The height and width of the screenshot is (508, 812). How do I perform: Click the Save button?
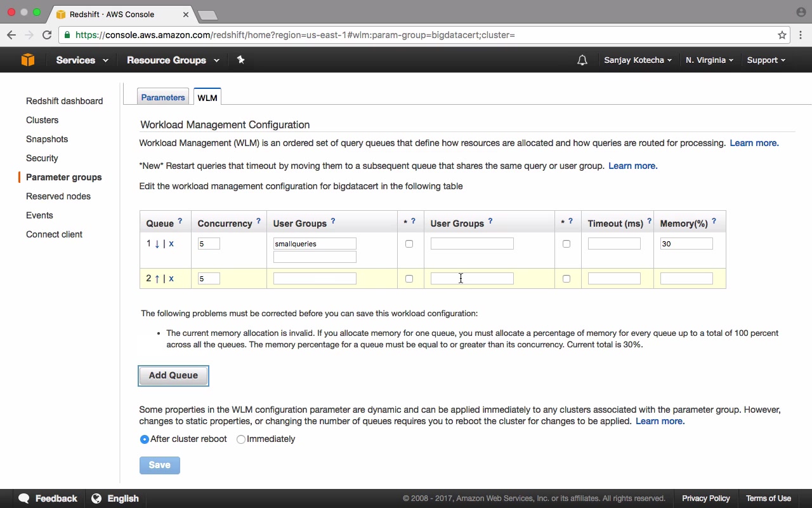click(159, 465)
